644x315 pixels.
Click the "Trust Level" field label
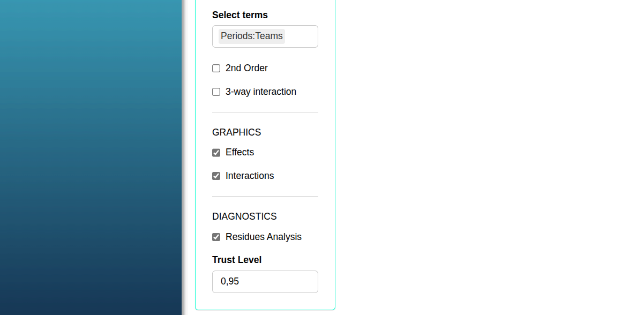(237, 260)
